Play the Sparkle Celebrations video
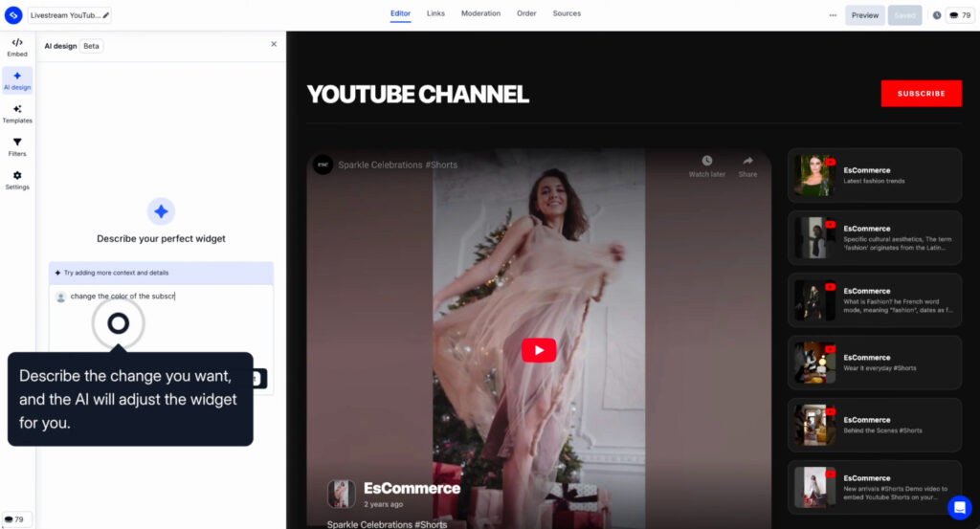Screen dimensions: 980x529 (539, 350)
